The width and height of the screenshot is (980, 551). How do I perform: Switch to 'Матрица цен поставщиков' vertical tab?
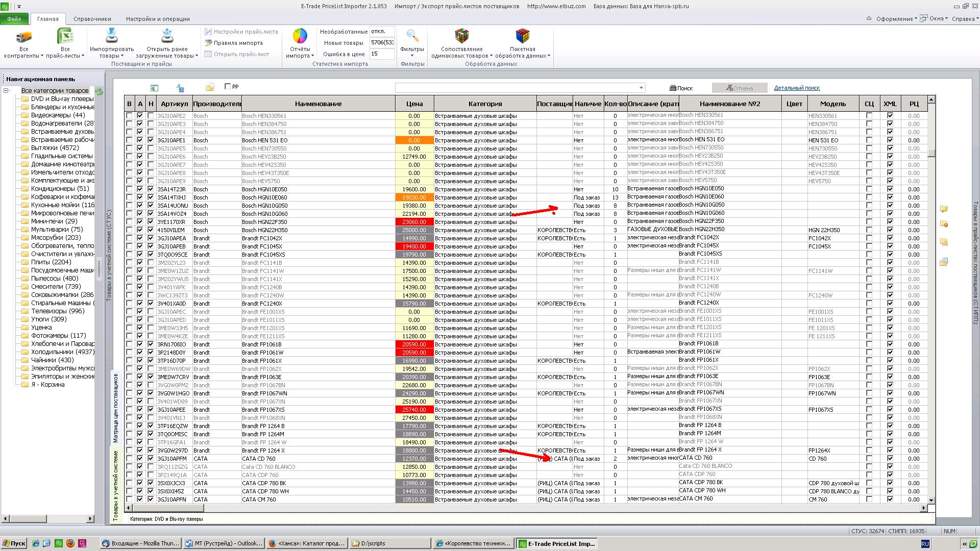[115, 409]
